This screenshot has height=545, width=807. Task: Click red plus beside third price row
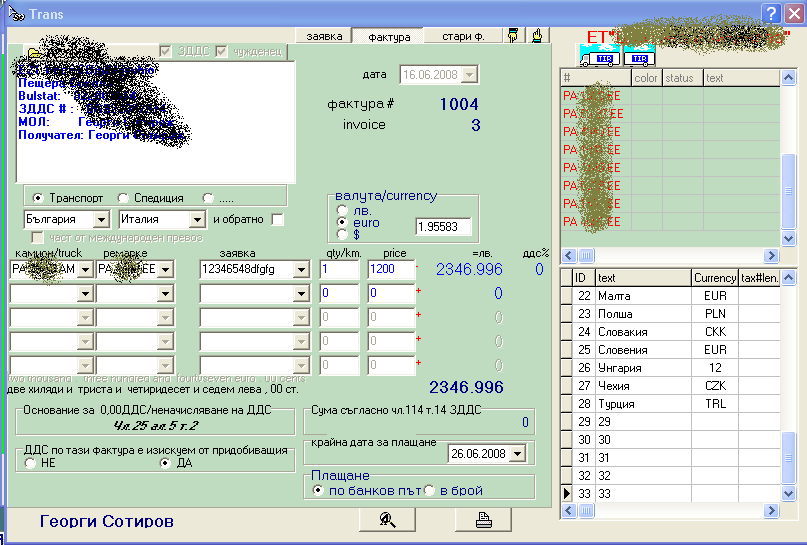418,314
